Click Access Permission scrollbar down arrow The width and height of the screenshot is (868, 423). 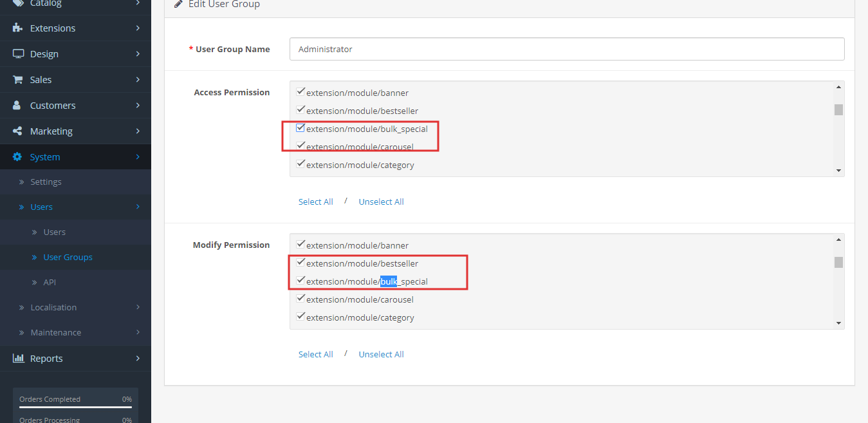[838, 171]
